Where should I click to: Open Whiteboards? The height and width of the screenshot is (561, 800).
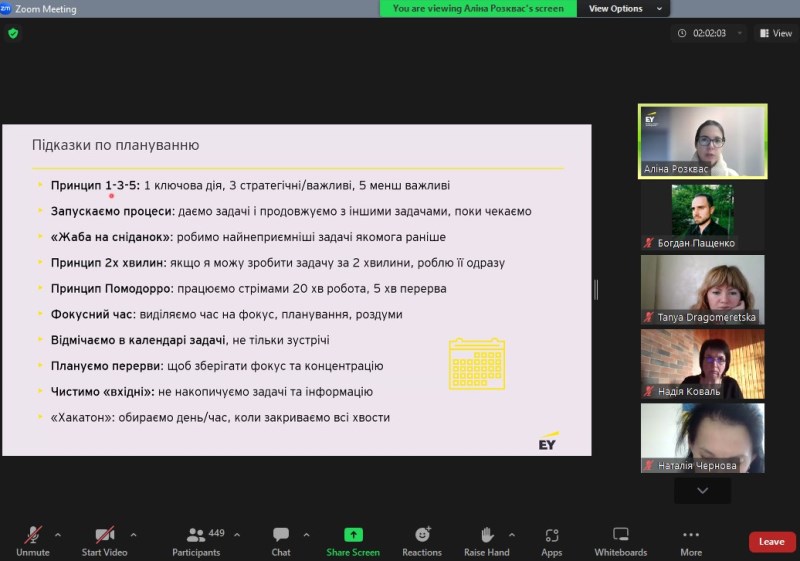click(620, 542)
